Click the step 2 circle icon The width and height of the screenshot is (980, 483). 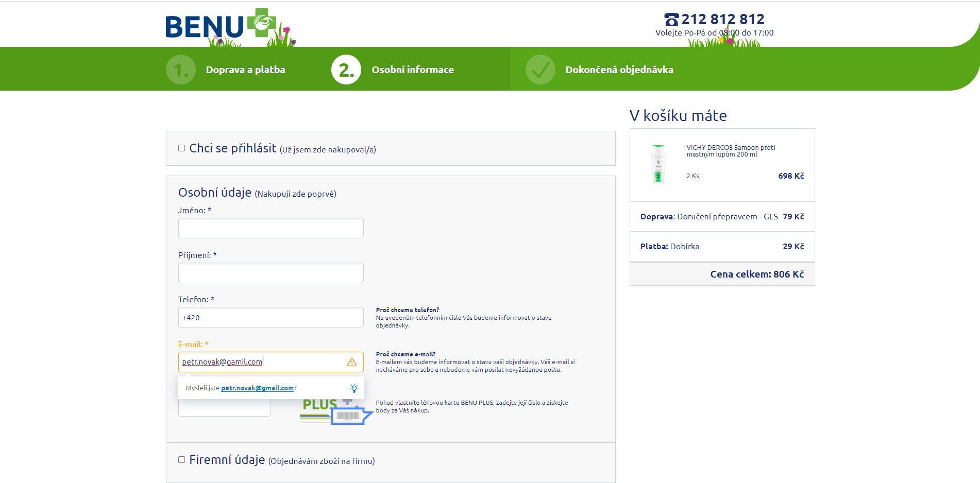click(x=346, y=70)
